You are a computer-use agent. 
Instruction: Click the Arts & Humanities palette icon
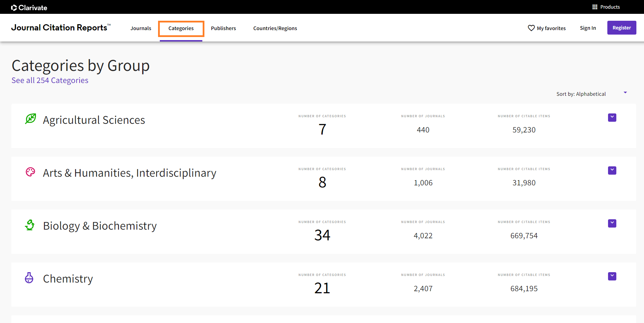pyautogui.click(x=30, y=172)
